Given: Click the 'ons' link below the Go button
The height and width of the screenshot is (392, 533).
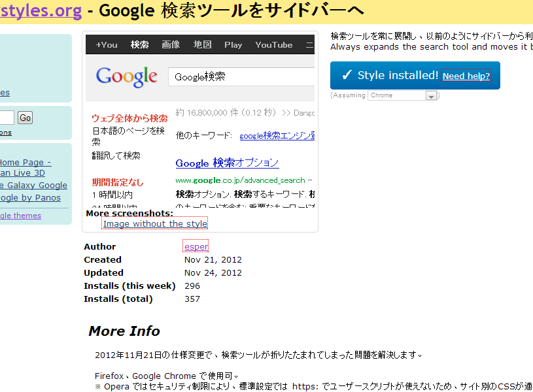Looking at the screenshot, I should click(6, 133).
